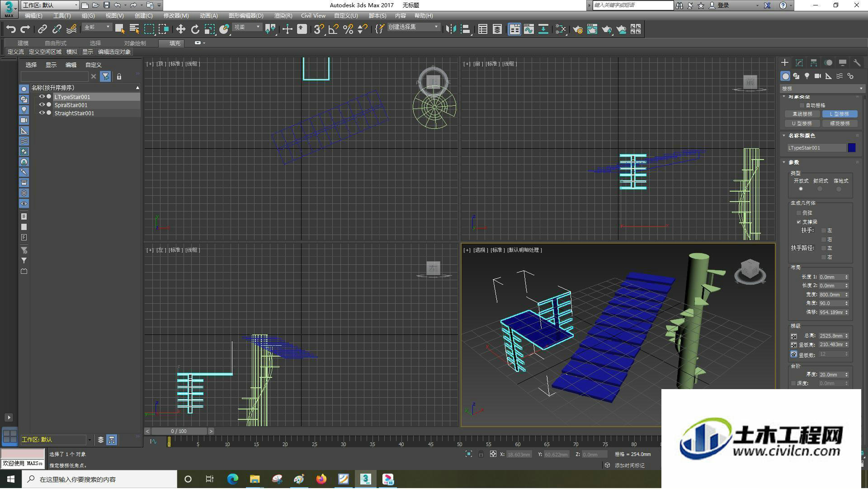Viewport: 868px width, 489px height.
Task: Open the 全部 selection filter dropdown
Action: pyautogui.click(x=97, y=28)
